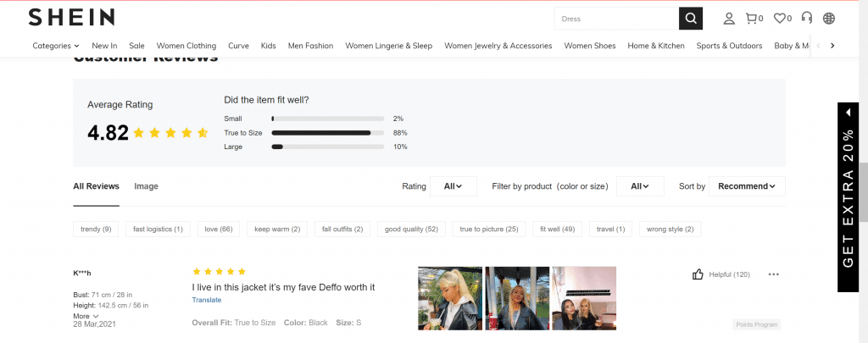Open the wishlist heart icon
868x343 pixels.
pos(782,19)
